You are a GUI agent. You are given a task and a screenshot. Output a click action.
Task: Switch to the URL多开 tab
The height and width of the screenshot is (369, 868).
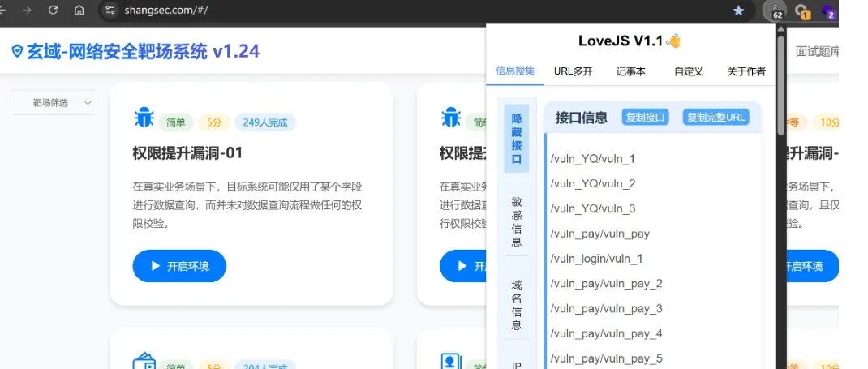[573, 71]
